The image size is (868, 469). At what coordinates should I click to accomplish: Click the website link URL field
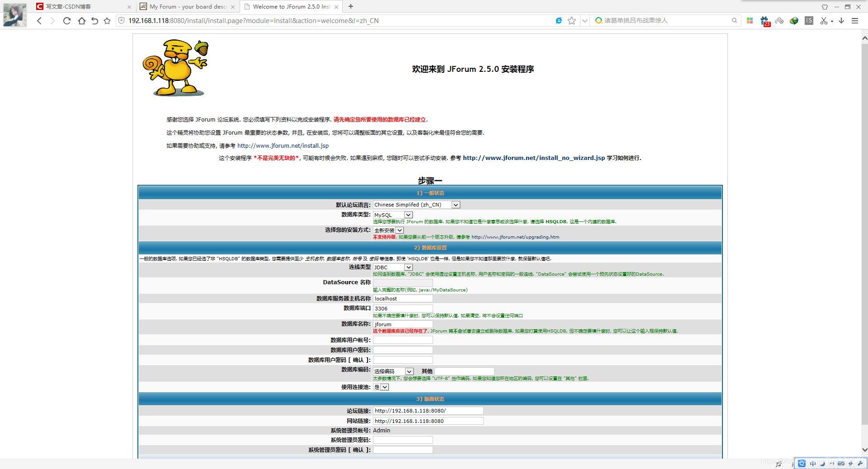tap(428, 421)
